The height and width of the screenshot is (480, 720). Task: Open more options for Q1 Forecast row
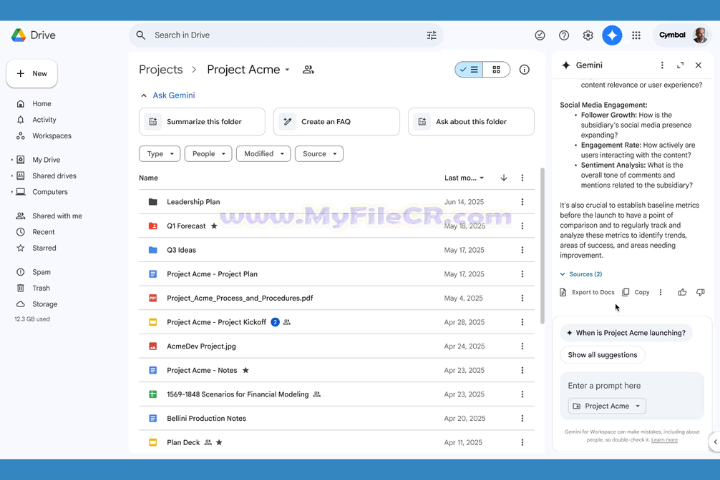522,226
